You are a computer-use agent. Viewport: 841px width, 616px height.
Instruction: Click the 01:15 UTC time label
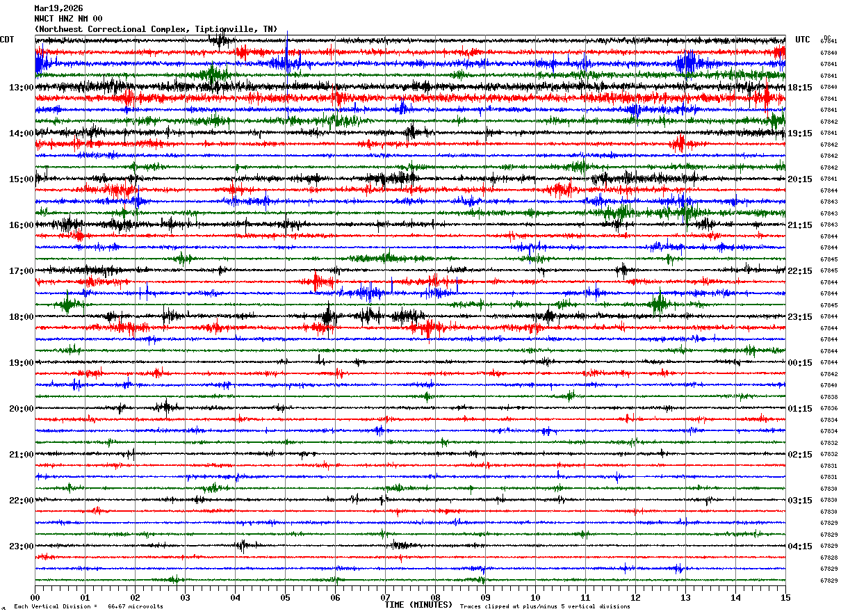(800, 409)
